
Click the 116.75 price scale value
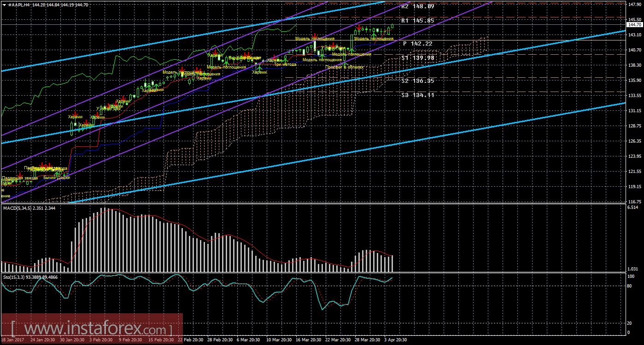click(x=635, y=202)
